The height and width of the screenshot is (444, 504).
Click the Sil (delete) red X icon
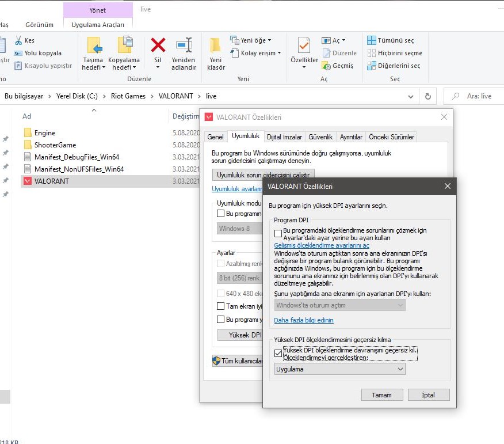pyautogui.click(x=158, y=45)
